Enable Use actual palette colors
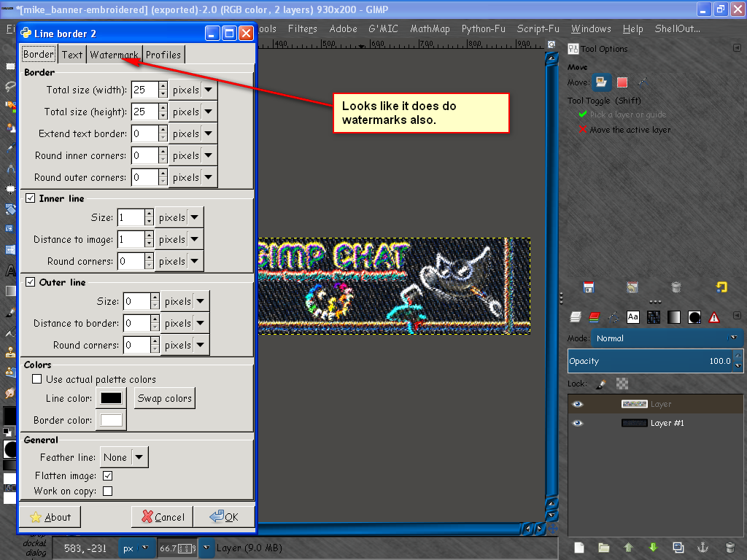This screenshot has height=560, width=747. pos(36,379)
